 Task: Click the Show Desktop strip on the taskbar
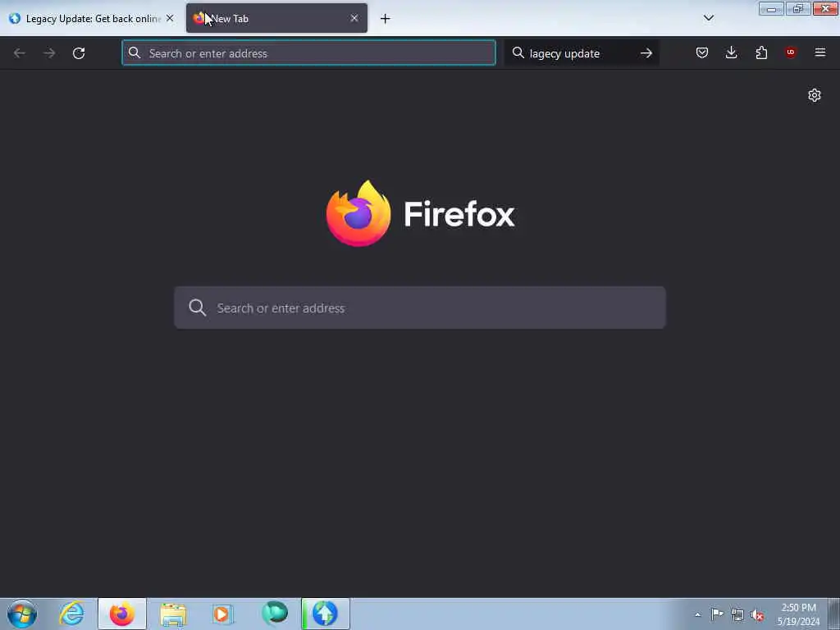click(x=833, y=614)
